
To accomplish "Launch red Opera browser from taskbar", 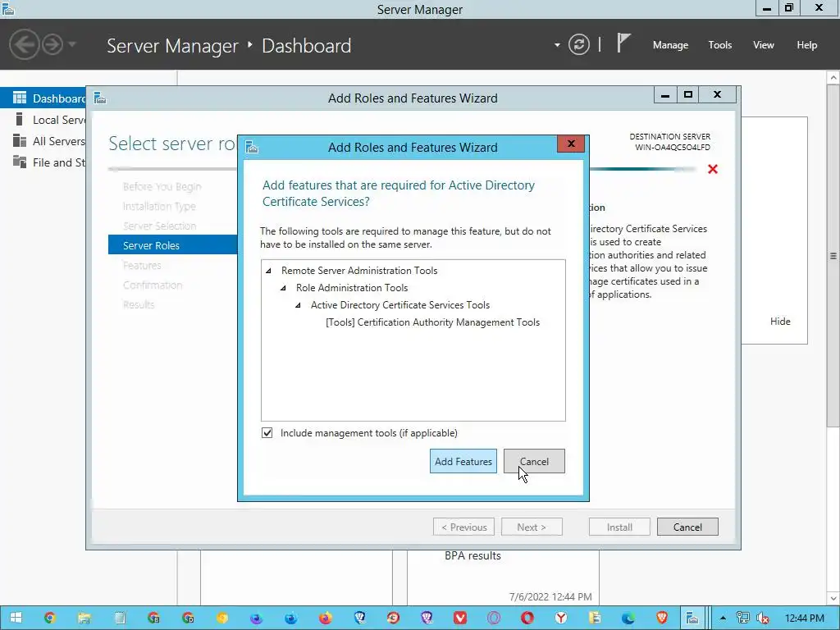I will coord(527,618).
